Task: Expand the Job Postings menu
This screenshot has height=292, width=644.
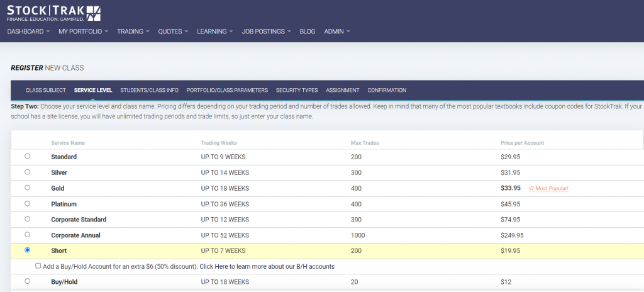Action: point(266,31)
